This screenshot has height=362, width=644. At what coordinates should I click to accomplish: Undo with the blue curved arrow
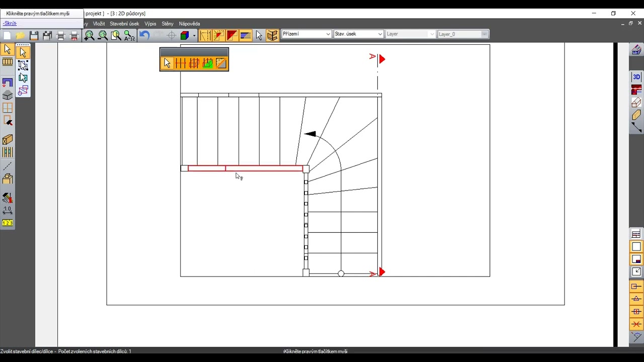144,35
